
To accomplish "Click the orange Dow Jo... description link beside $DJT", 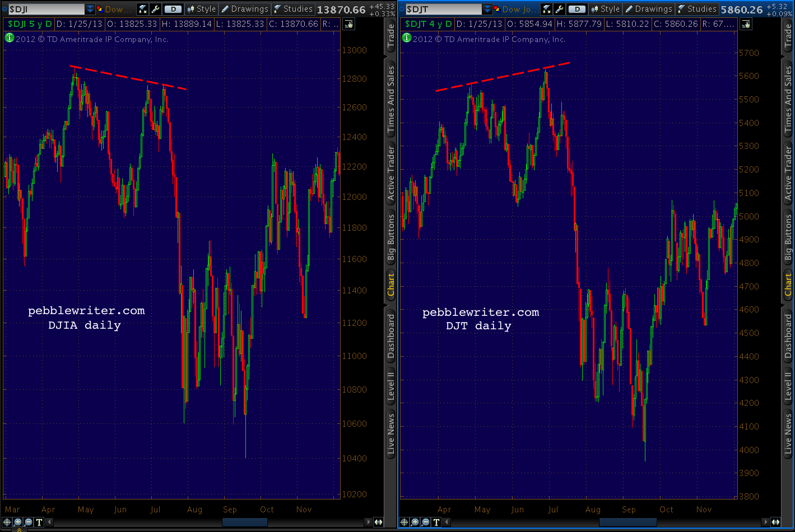I will point(519,9).
